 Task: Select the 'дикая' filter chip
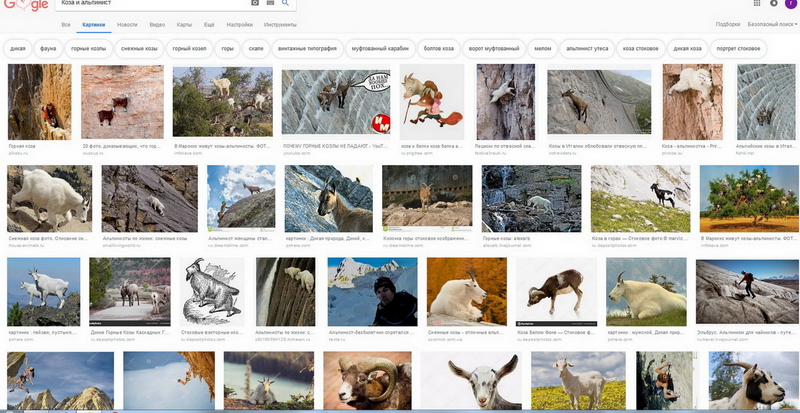tap(18, 49)
